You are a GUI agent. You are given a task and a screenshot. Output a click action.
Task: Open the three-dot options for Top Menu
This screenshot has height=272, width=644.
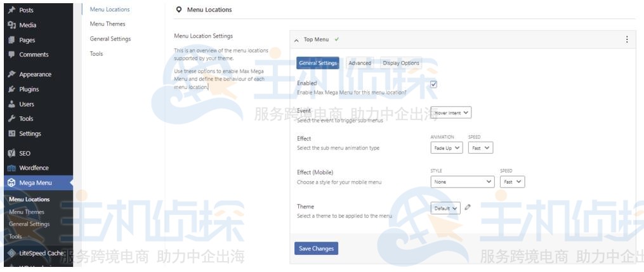point(627,39)
